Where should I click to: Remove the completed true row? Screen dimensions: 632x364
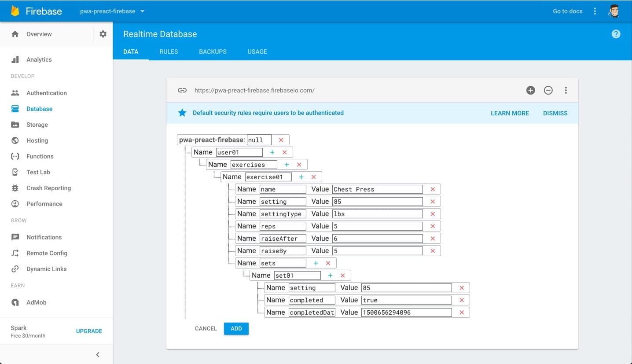point(462,300)
